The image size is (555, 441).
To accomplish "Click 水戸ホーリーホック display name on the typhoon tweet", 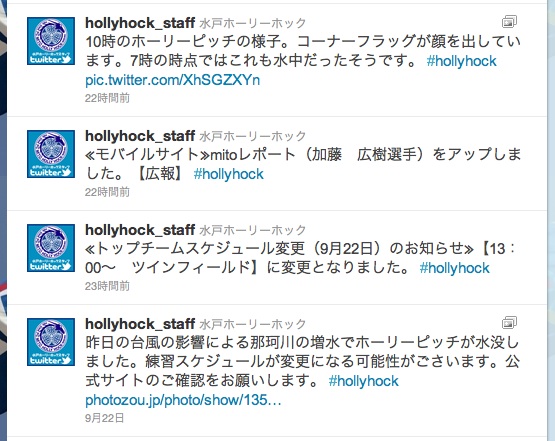I will (x=253, y=324).
